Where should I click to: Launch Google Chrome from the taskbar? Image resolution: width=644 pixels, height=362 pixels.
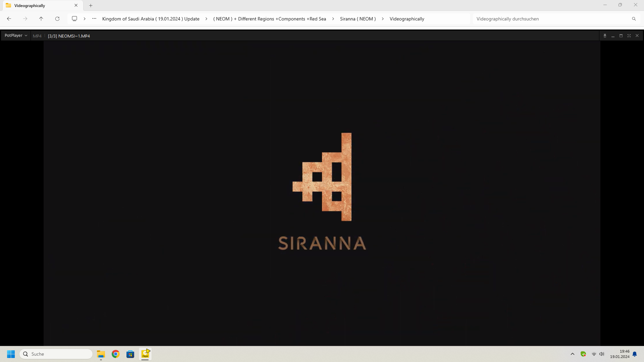116,354
